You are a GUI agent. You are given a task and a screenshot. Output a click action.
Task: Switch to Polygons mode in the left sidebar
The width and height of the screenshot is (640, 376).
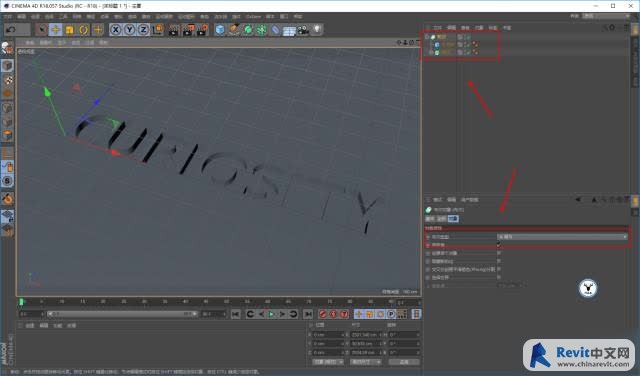click(x=7, y=135)
